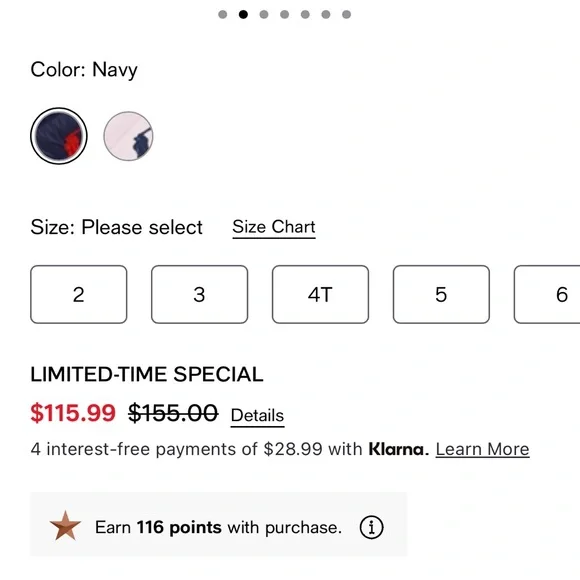Select the Navy color swatch
This screenshot has width=580, height=580.
(x=59, y=136)
